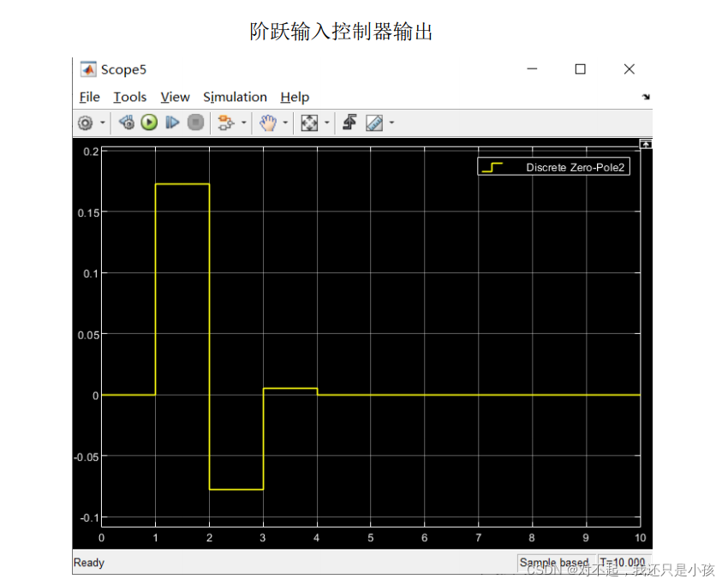Toggle the Triggers toolbar icon
Image resolution: width=728 pixels, height=585 pixels.
349,122
